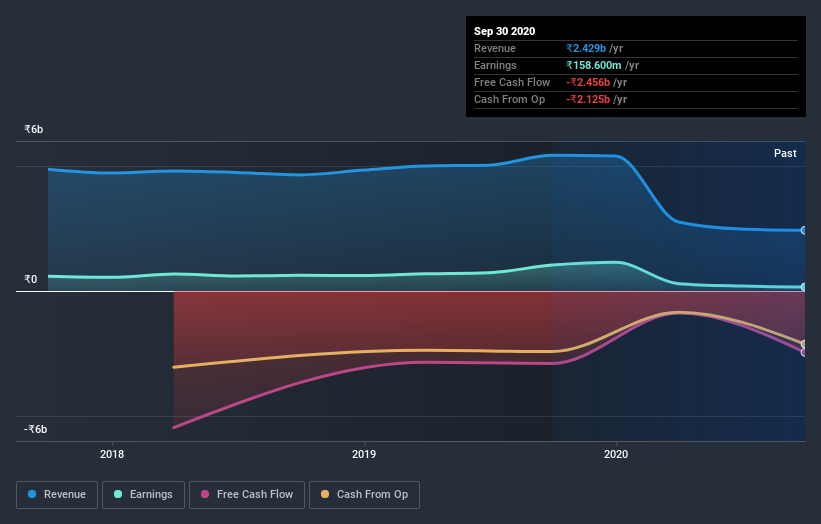
Task: Toggle the Revenue legend button
Action: (57, 495)
